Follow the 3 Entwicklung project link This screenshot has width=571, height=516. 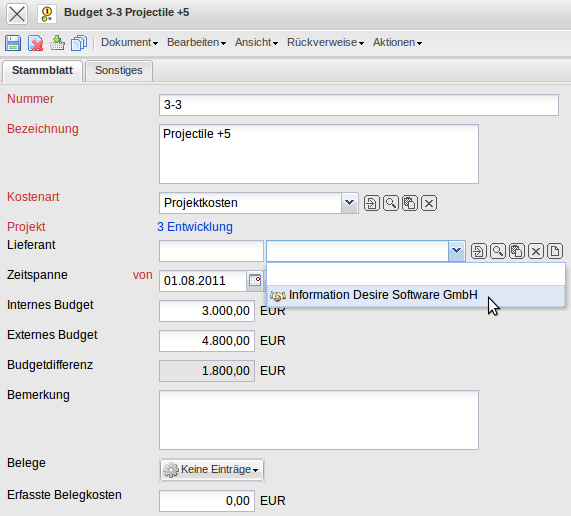[x=195, y=227]
